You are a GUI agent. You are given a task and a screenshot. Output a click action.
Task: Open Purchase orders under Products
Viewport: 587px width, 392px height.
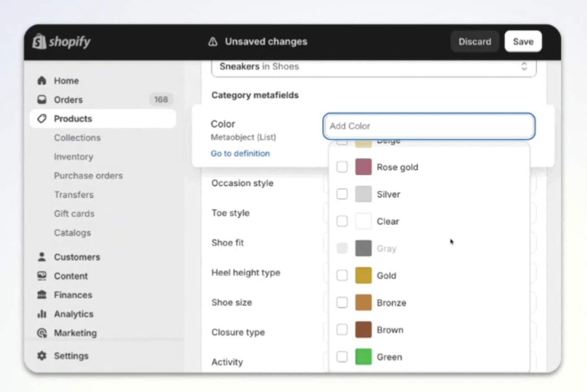[x=88, y=175]
